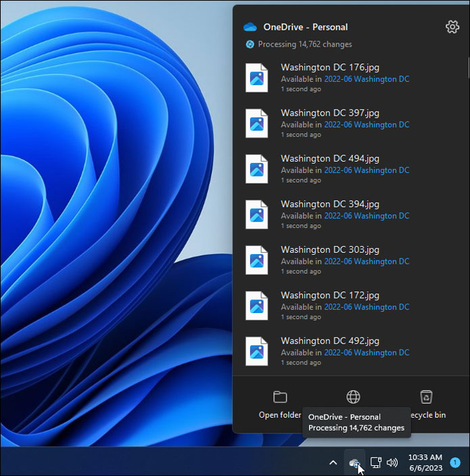This screenshot has width=470, height=476.
Task: Click the taskbar clock showing 10:33 AM
Action: 426,462
